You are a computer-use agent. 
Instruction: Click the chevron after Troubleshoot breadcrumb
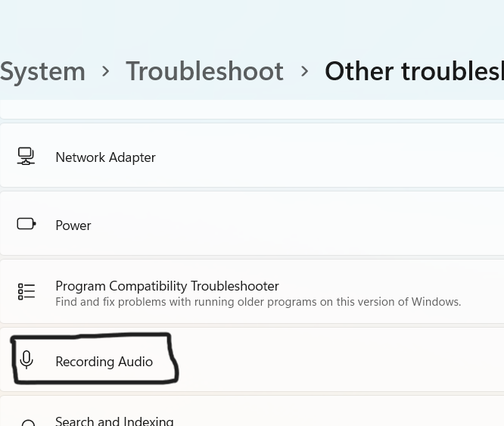click(x=304, y=71)
